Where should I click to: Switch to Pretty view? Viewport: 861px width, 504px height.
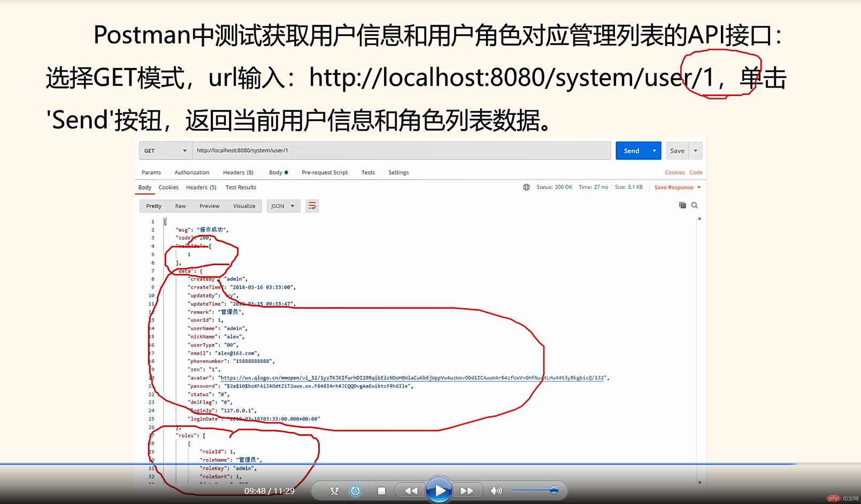154,206
